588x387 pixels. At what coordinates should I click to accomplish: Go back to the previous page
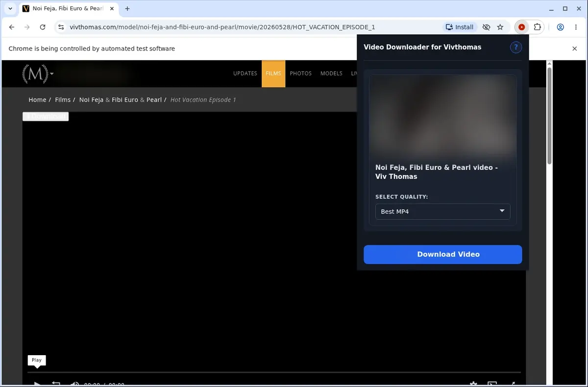pyautogui.click(x=12, y=27)
